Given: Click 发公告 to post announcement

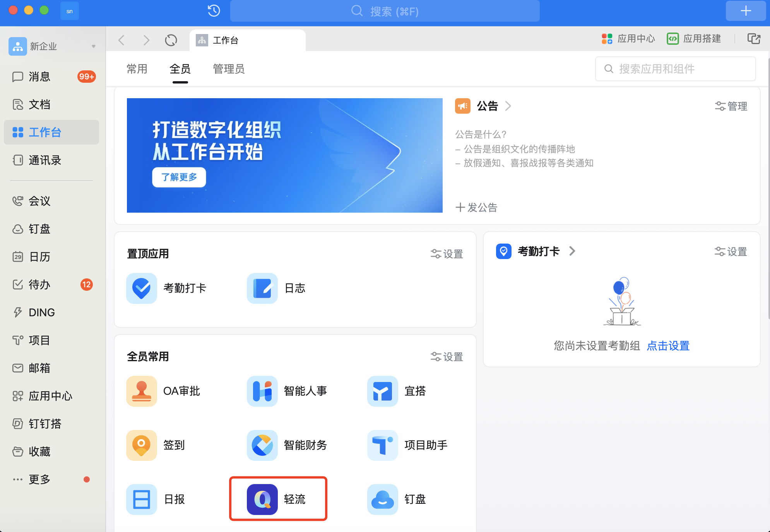Looking at the screenshot, I should click(x=476, y=208).
